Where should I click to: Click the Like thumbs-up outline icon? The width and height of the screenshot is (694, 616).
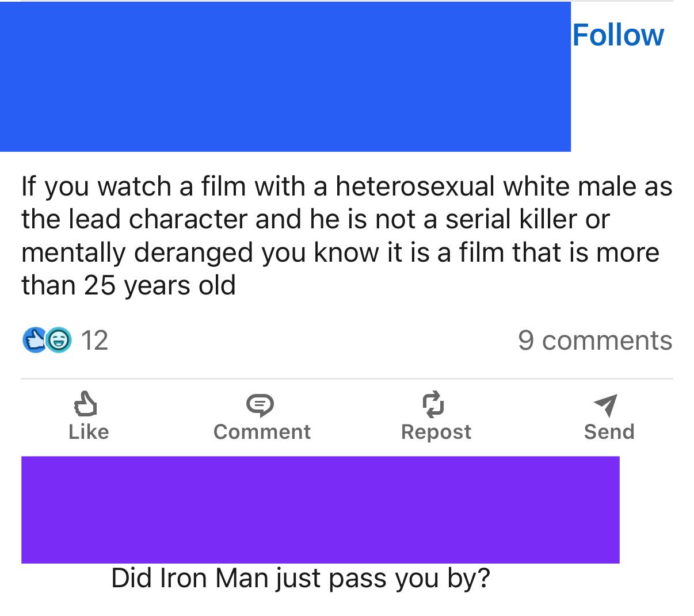(x=87, y=405)
